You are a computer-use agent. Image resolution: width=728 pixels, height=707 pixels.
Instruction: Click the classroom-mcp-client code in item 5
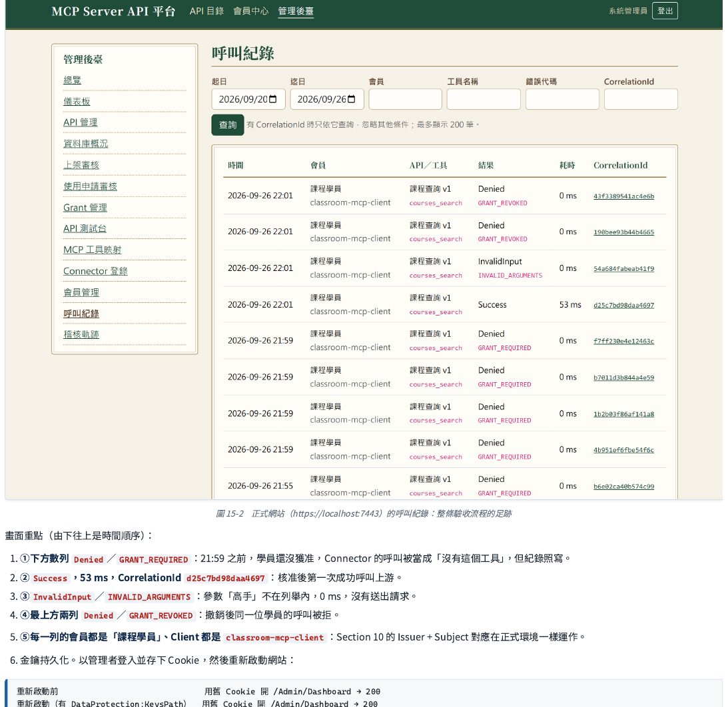[275, 637]
